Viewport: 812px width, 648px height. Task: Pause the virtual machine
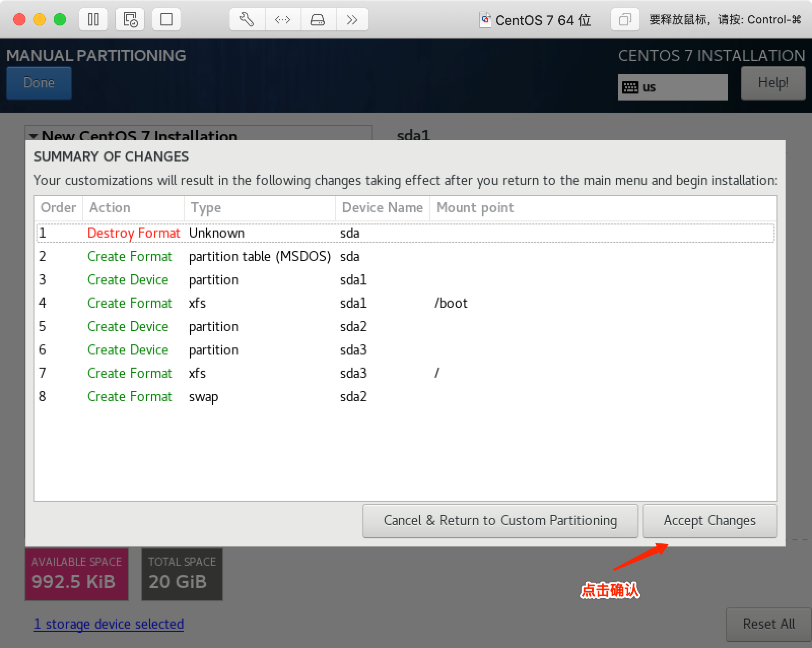coord(93,20)
